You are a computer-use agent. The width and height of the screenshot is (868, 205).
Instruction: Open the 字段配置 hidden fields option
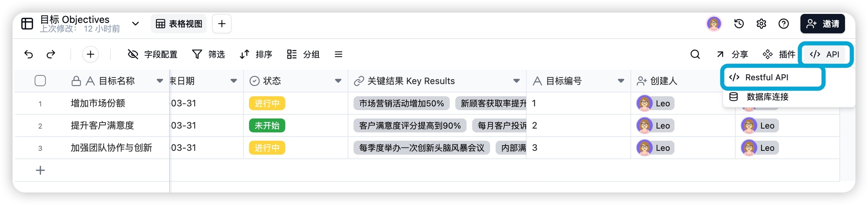153,55
